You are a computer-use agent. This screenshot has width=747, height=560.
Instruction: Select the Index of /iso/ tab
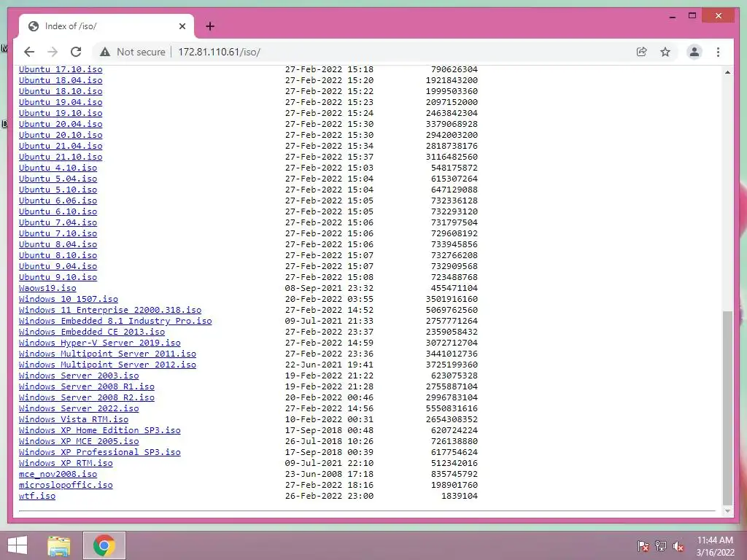pyautogui.click(x=107, y=26)
